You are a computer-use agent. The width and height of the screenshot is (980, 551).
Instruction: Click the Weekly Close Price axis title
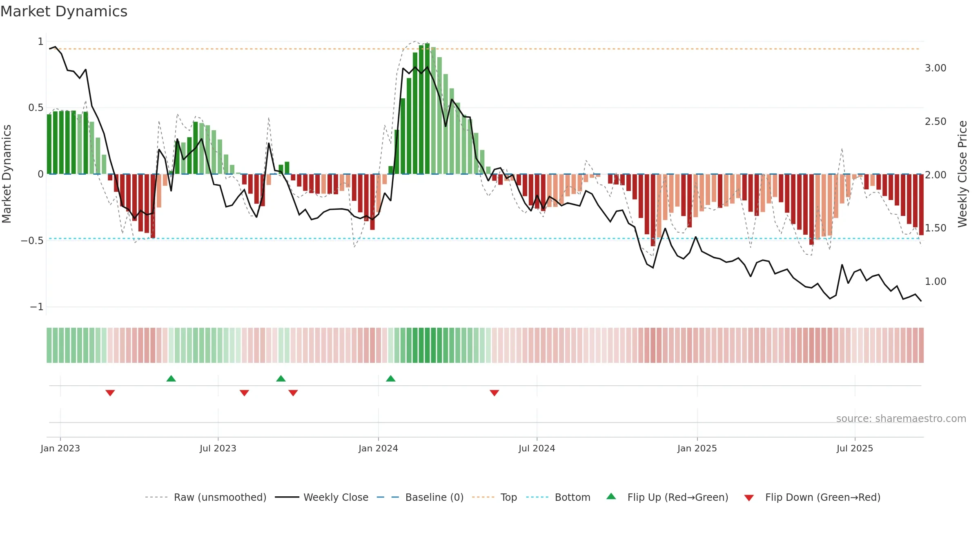pos(962,174)
